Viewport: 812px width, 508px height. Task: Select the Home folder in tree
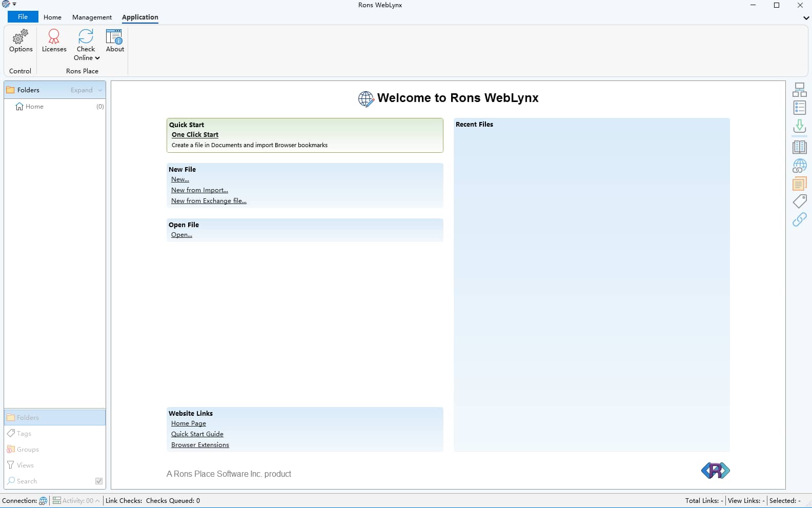click(55, 106)
